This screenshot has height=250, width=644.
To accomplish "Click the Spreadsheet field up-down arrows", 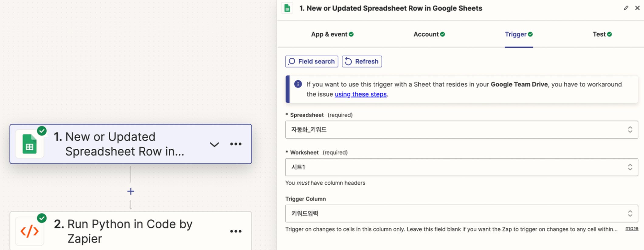I will pyautogui.click(x=630, y=130).
